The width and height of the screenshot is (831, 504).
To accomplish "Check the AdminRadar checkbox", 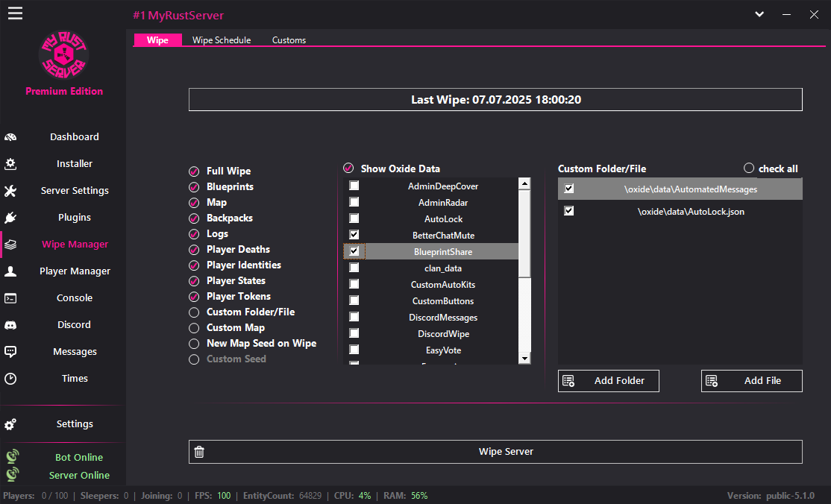I will coord(354,201).
